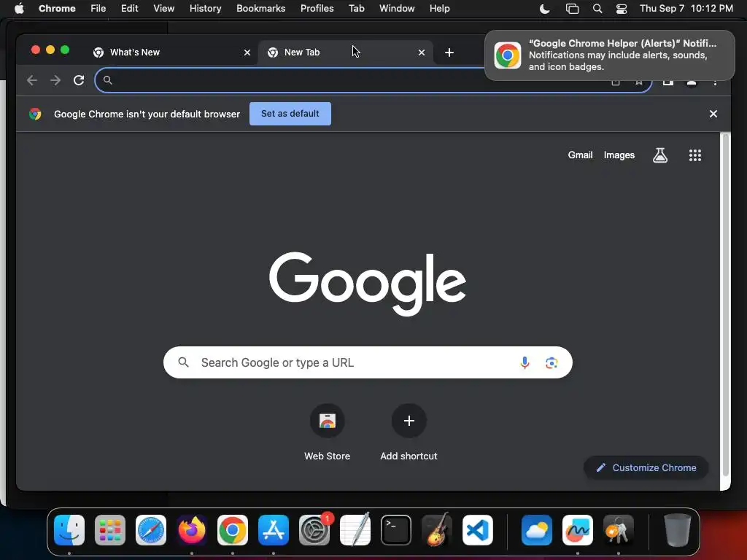Open the Web Store shortcut

pos(328,432)
